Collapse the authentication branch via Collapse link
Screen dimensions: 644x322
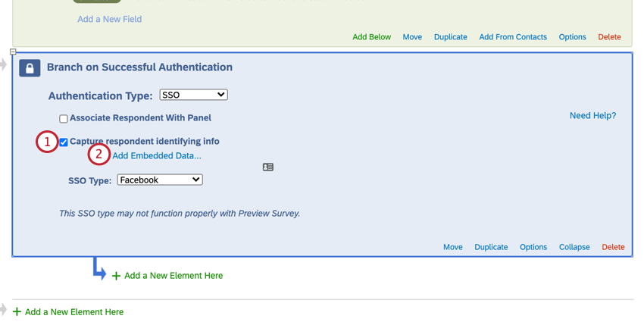(574, 247)
